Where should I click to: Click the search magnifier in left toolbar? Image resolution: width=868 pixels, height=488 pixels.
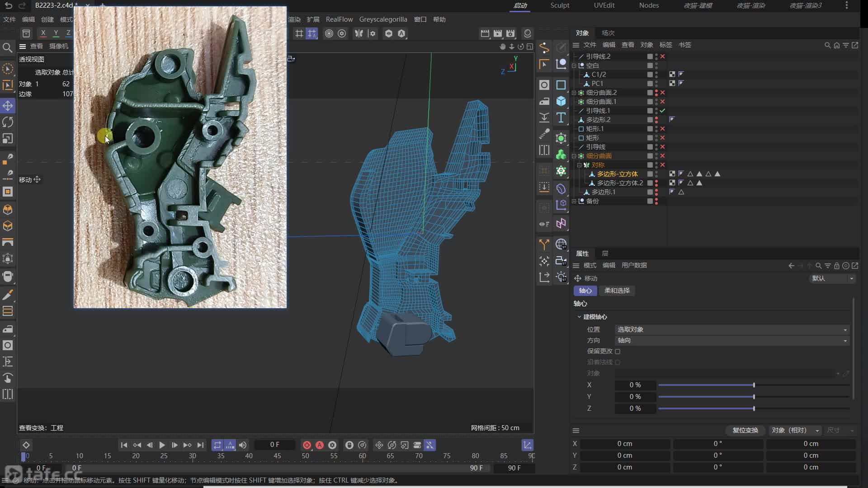7,47
